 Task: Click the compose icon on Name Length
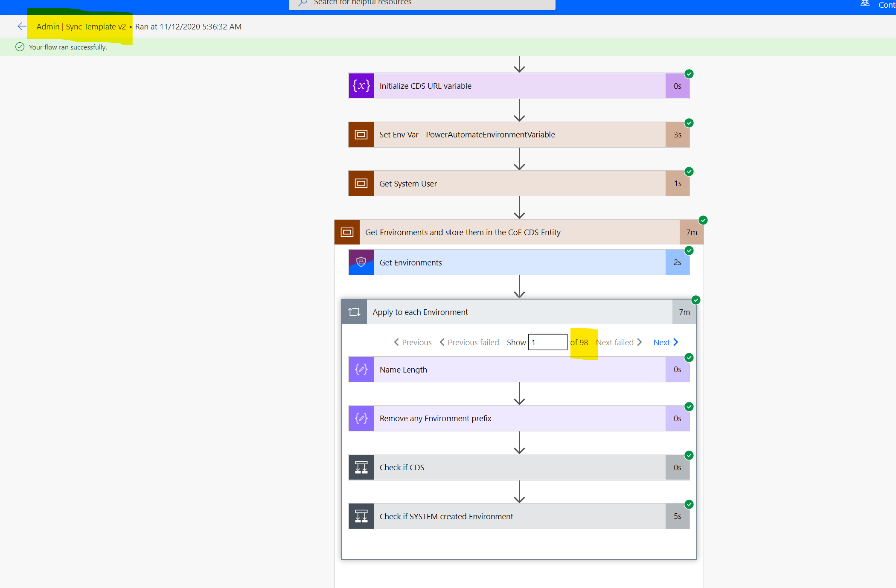[x=361, y=369]
